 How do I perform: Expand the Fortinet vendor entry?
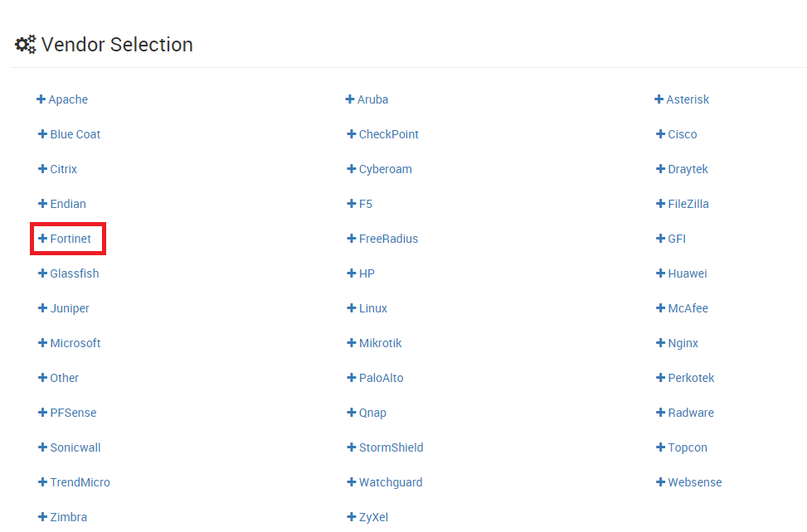point(70,239)
